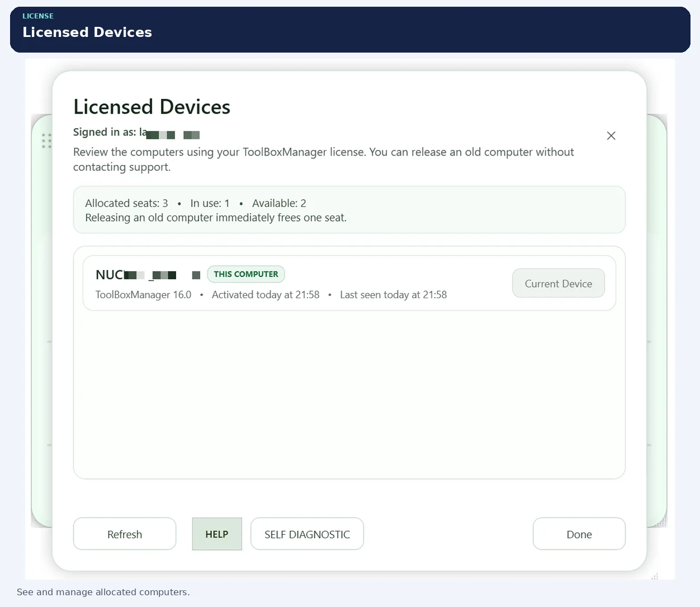Image resolution: width=700 pixels, height=607 pixels.
Task: Click the Licensed Devices dialog heading
Action: (152, 107)
